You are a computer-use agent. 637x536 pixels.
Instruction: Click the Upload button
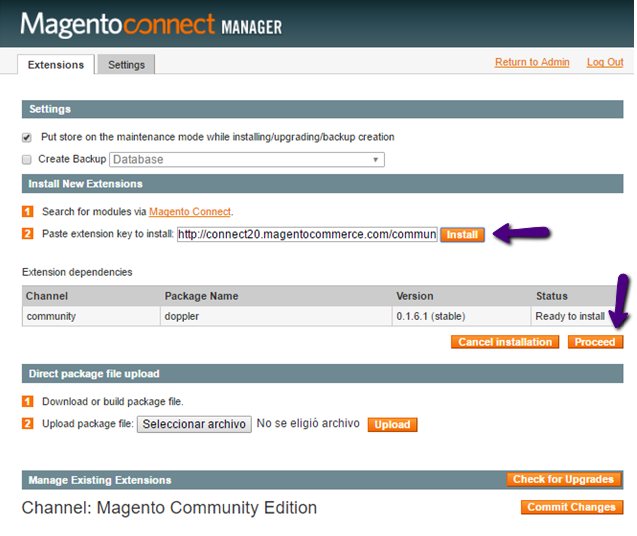coord(392,425)
